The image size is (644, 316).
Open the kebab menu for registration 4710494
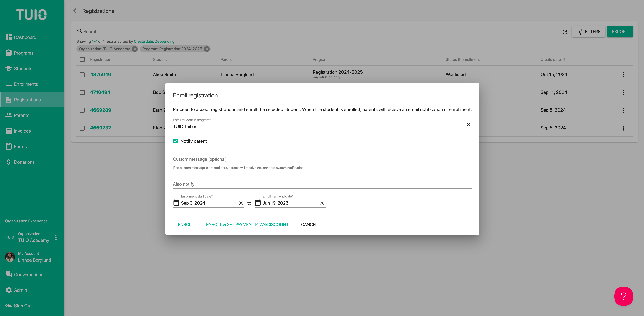coord(624,92)
